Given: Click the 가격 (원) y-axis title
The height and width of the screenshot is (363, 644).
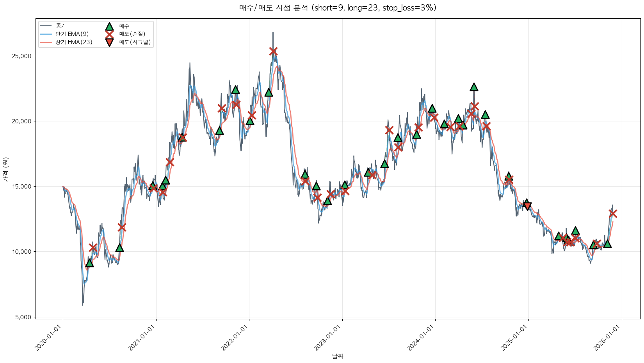Looking at the screenshot, I should pyautogui.click(x=5, y=169).
